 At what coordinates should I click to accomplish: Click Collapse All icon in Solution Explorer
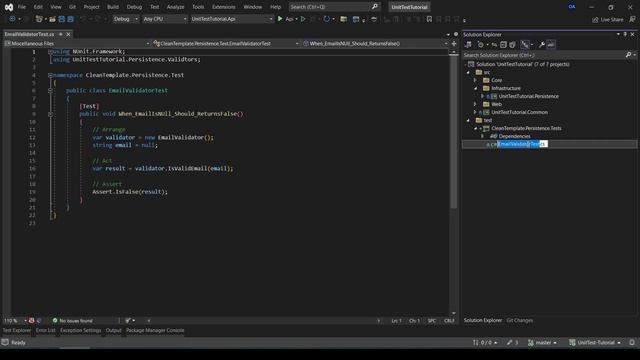pos(503,44)
